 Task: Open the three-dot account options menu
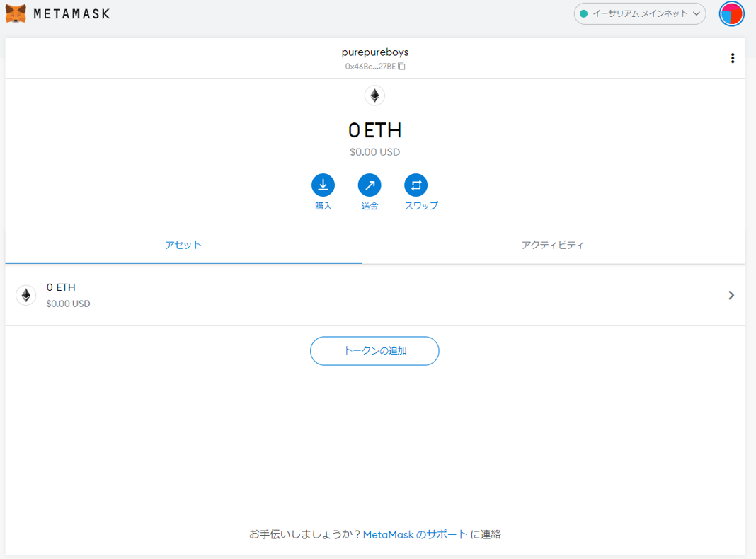(733, 58)
